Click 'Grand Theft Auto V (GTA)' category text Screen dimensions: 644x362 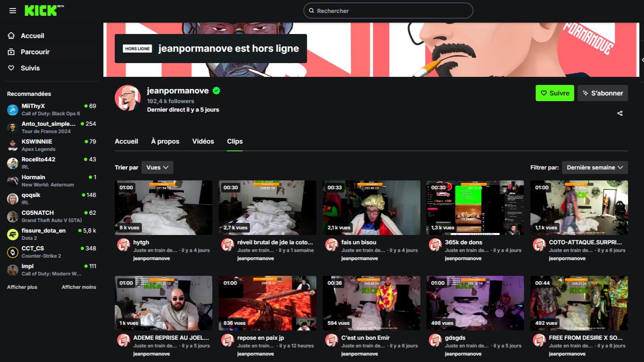[52, 220]
